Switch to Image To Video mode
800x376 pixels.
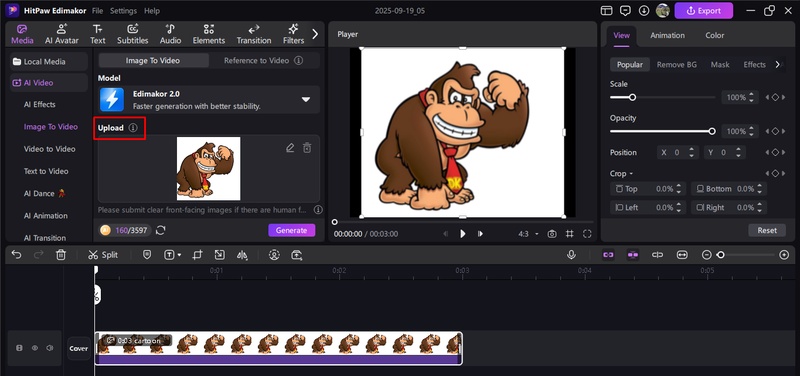(153, 60)
